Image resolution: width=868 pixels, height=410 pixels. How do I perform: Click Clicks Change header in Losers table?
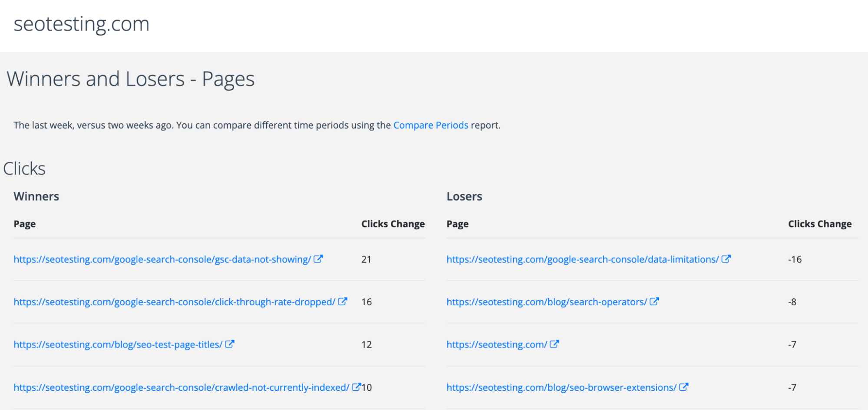820,224
